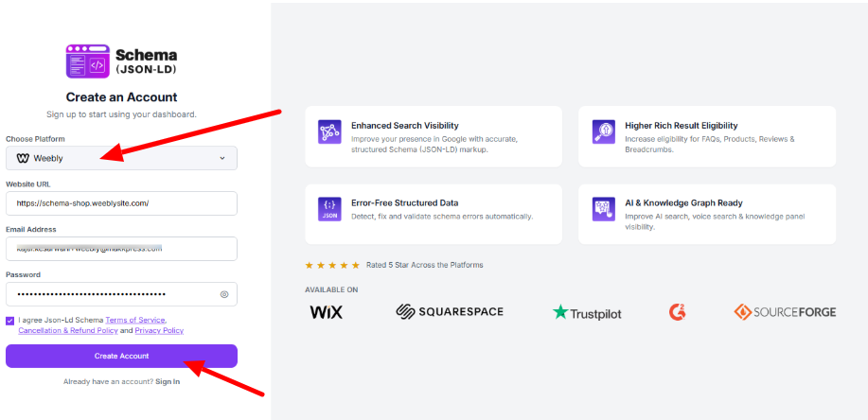The image size is (868, 420).
Task: Click the Wix logo
Action: [326, 311]
